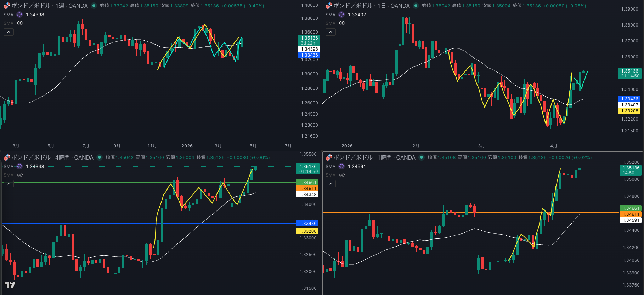This screenshot has height=295, width=644.
Task: Show the hidden SMA on weekly chart
Action: [20, 23]
